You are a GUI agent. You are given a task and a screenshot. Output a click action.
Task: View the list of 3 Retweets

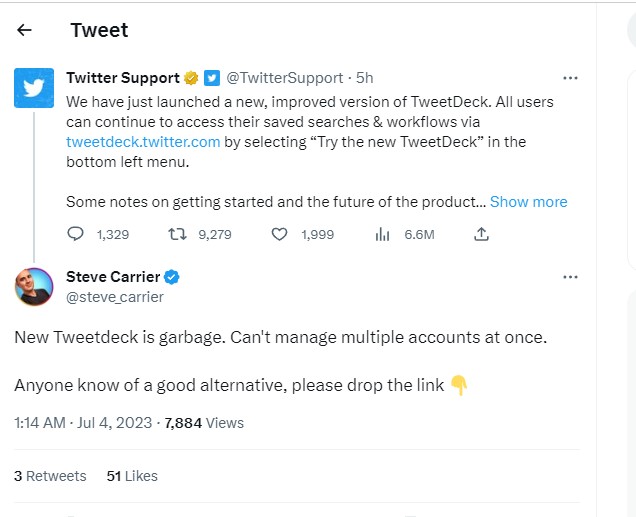[x=50, y=476]
